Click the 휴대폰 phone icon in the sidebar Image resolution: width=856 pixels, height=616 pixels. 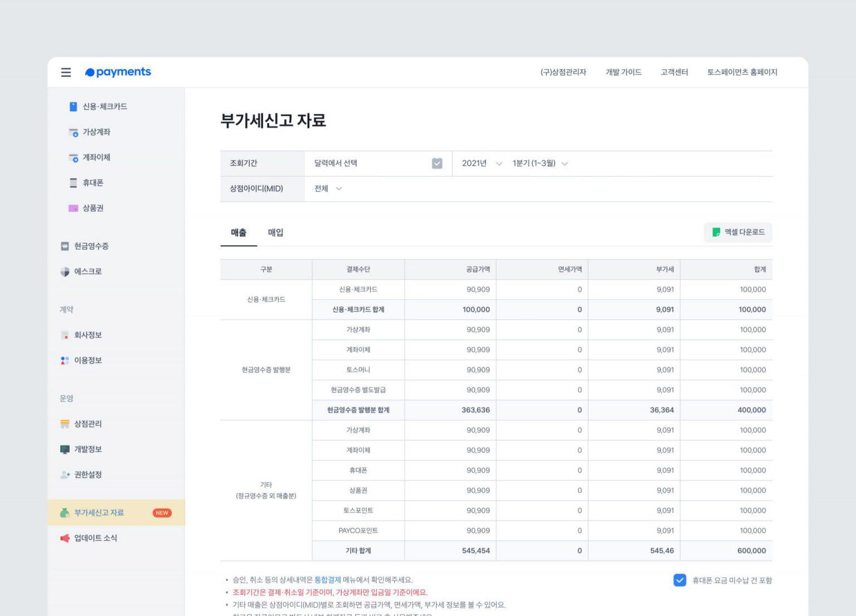point(73,183)
